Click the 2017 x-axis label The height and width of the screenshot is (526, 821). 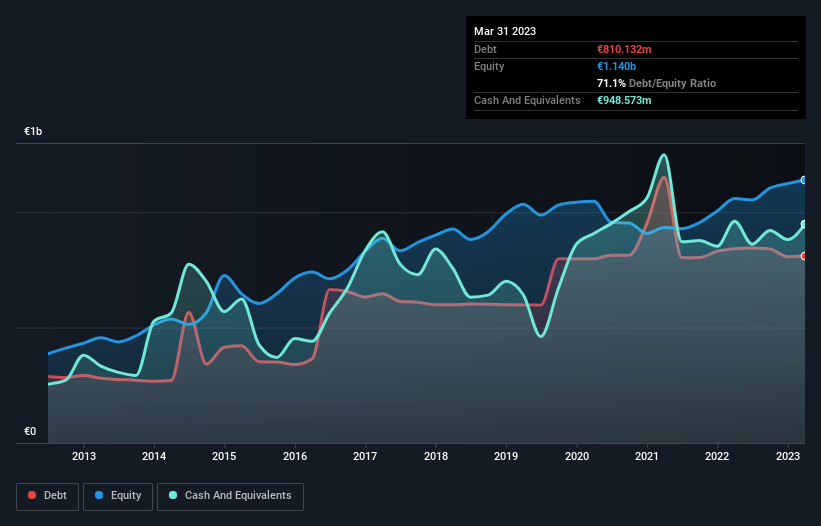pos(365,456)
